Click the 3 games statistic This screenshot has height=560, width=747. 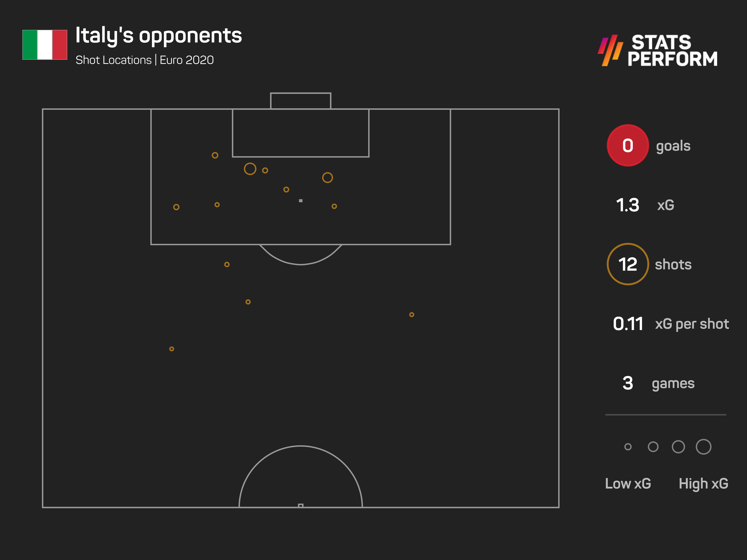tap(627, 383)
